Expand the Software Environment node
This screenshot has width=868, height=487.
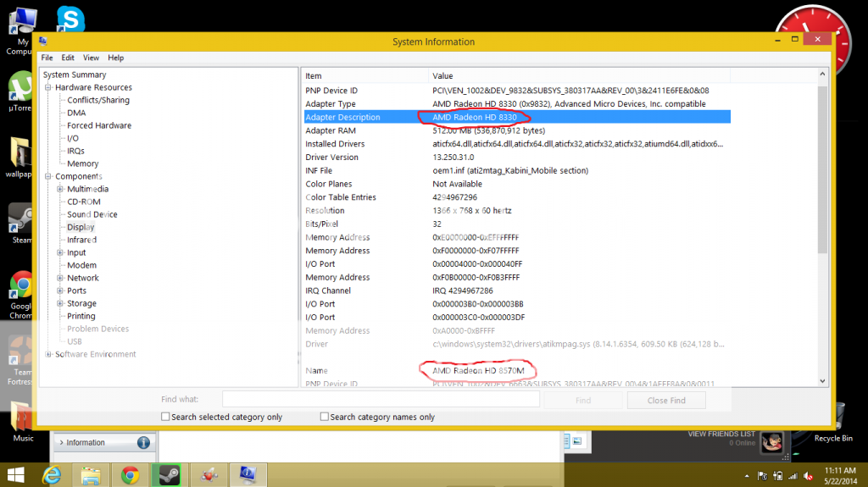click(48, 354)
